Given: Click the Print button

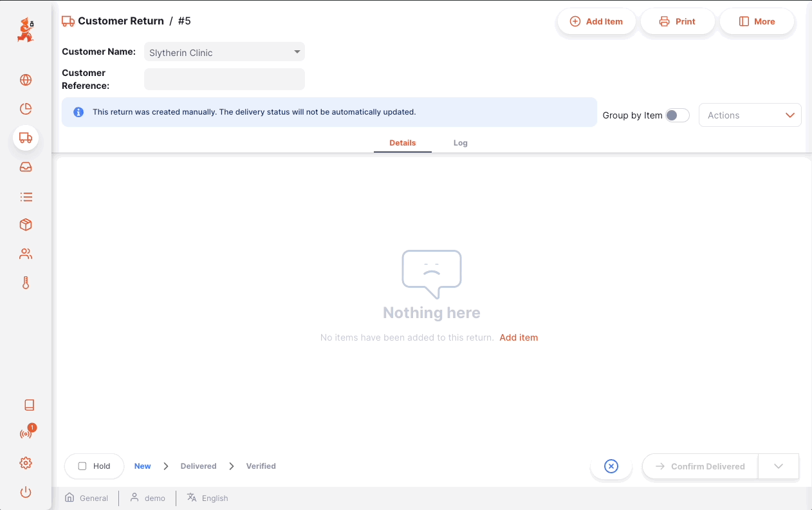Looking at the screenshot, I should [x=678, y=21].
